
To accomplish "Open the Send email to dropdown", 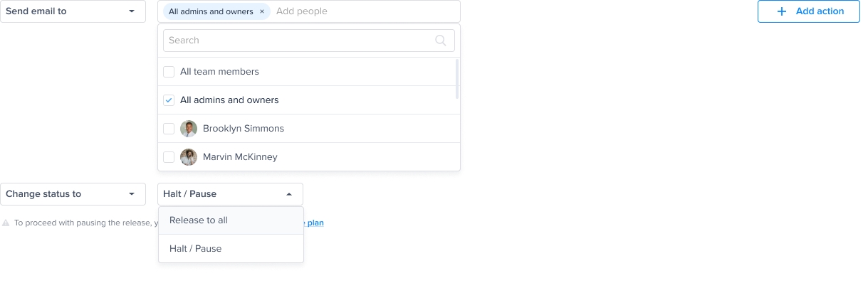I will (x=73, y=11).
